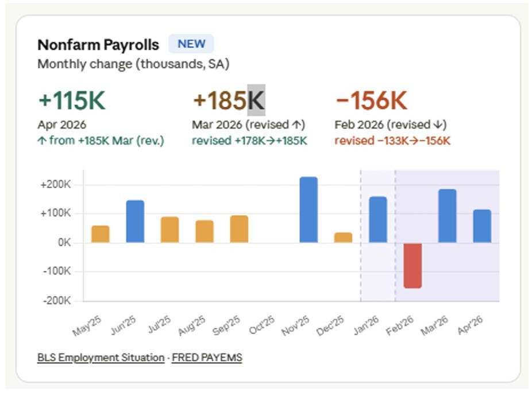Click the 'Apr 2026' label

coord(61,125)
